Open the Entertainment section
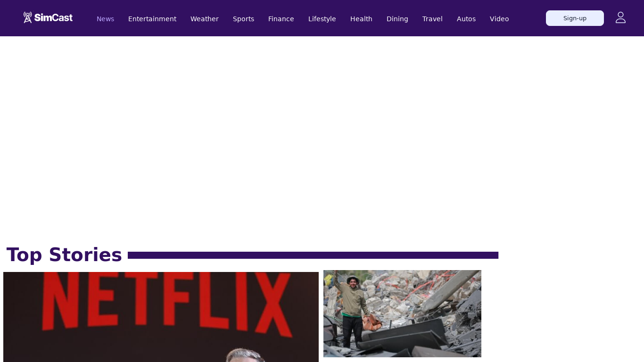The image size is (644, 362). [x=152, y=19]
